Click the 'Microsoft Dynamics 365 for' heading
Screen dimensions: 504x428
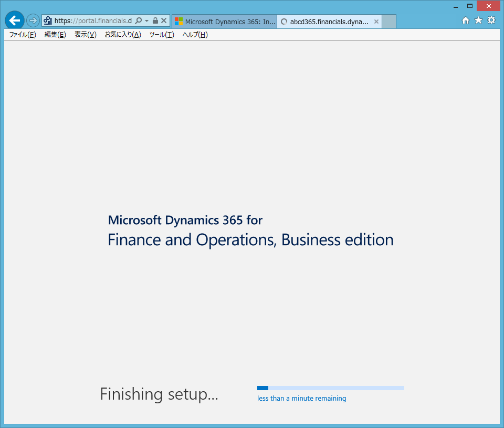(x=185, y=220)
